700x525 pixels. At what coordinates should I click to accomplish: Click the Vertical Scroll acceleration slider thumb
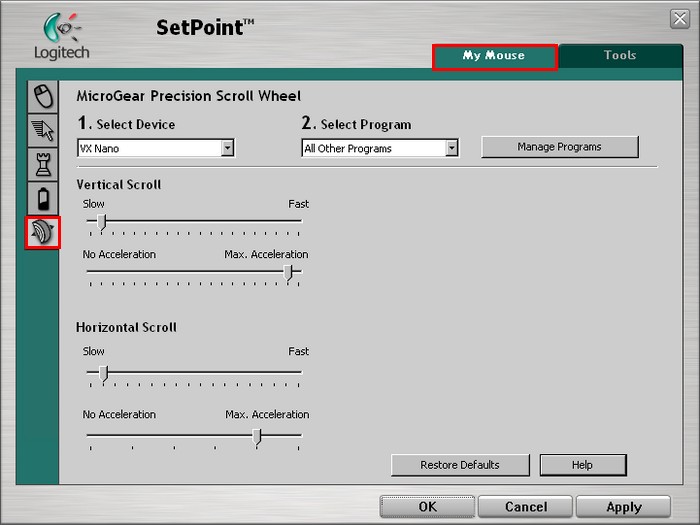(288, 272)
